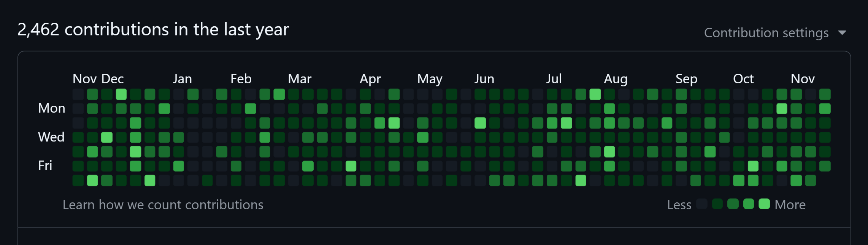Click the May month label

pyautogui.click(x=430, y=79)
